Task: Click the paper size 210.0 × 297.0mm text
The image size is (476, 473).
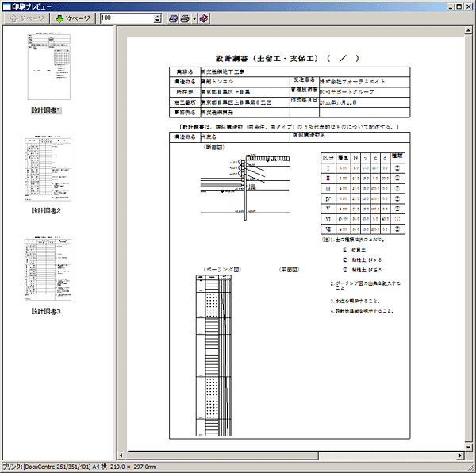Action: point(133,467)
